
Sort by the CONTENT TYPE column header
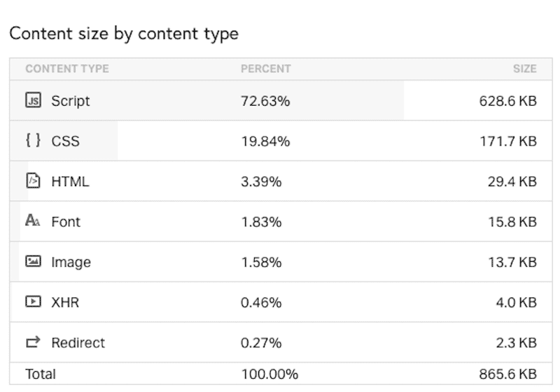(x=67, y=69)
